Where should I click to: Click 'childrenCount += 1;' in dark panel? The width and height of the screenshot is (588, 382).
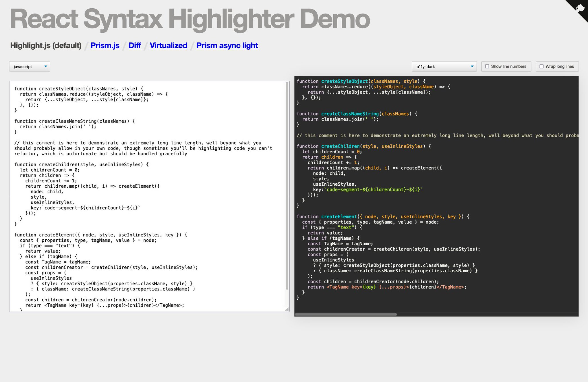click(x=333, y=162)
